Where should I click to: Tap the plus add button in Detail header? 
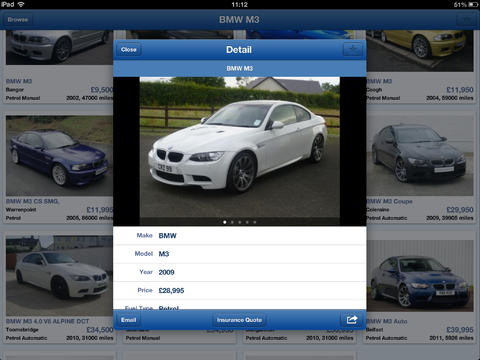[x=353, y=50]
